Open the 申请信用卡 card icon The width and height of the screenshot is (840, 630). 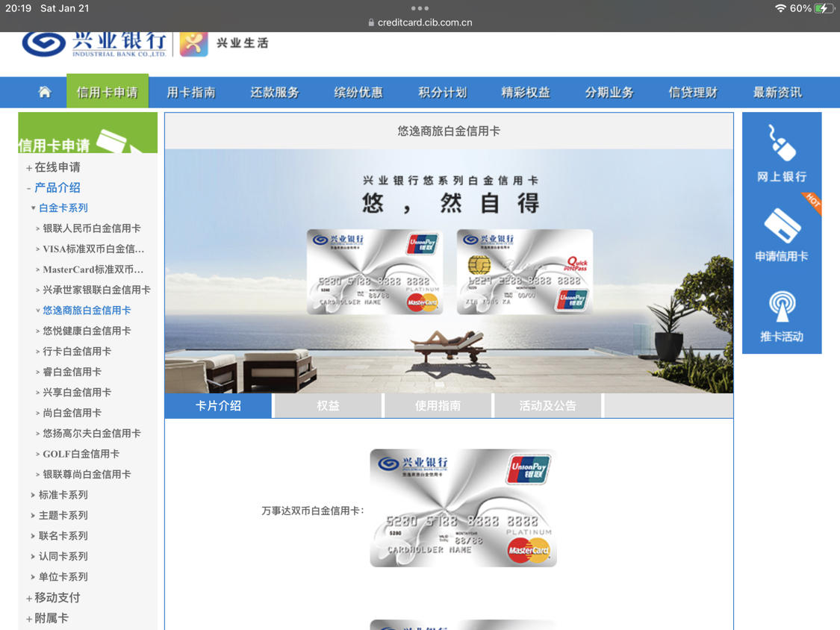click(x=783, y=225)
